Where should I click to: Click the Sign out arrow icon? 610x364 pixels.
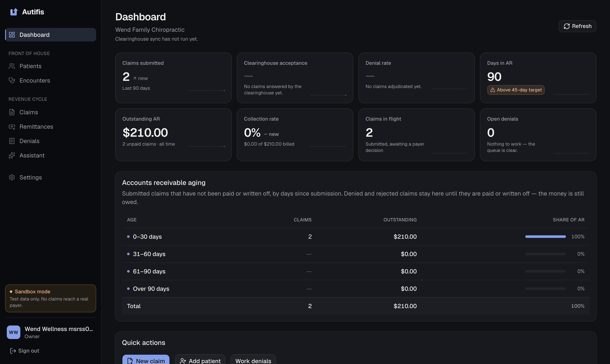tap(13, 351)
